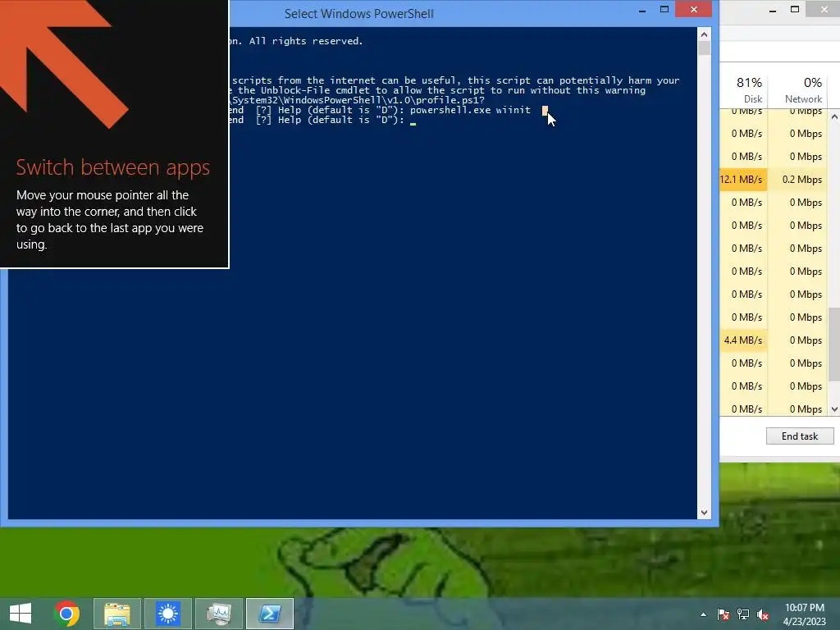Click the 0% network usage value
840x630 pixels.
pyautogui.click(x=813, y=83)
